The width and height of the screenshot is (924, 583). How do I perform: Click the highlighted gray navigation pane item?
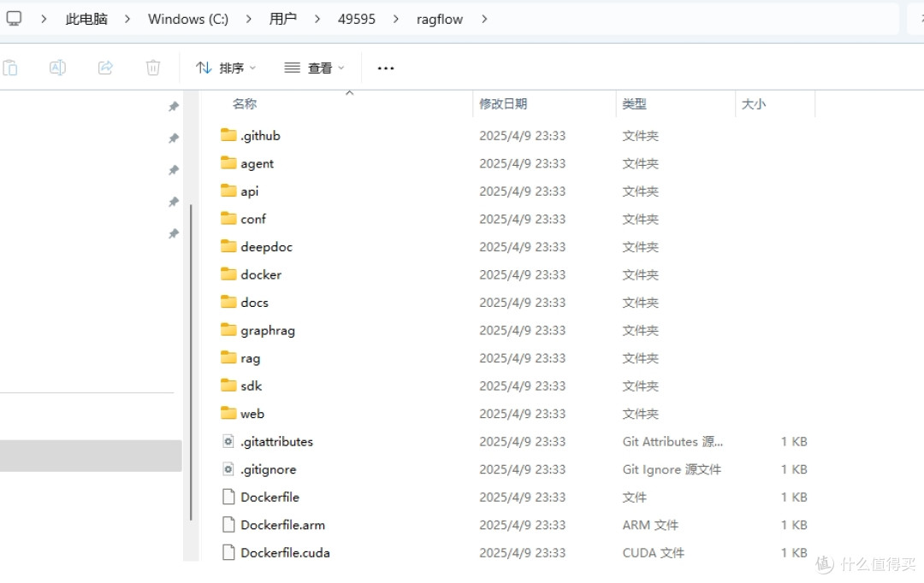(91, 456)
